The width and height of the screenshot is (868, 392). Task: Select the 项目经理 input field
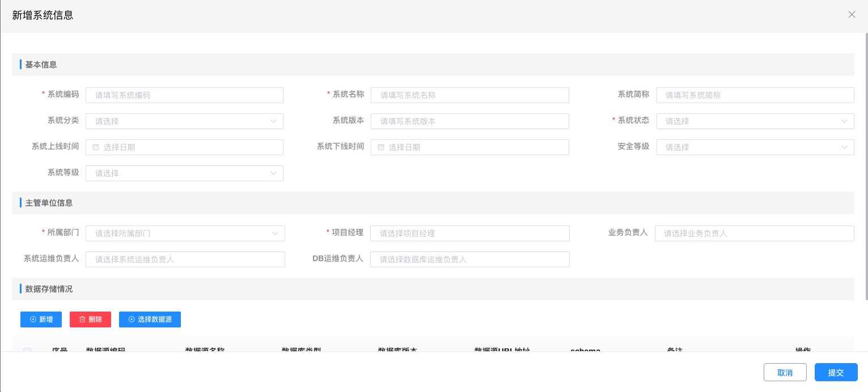[469, 233]
